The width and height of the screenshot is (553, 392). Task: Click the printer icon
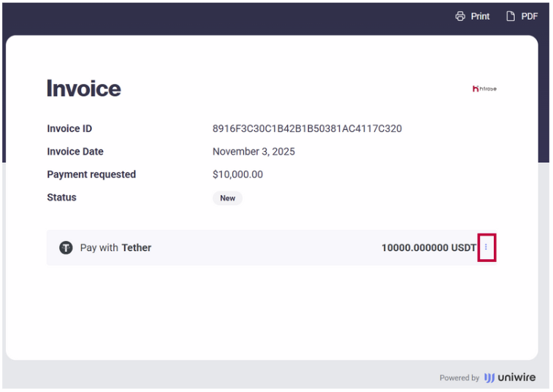[460, 16]
